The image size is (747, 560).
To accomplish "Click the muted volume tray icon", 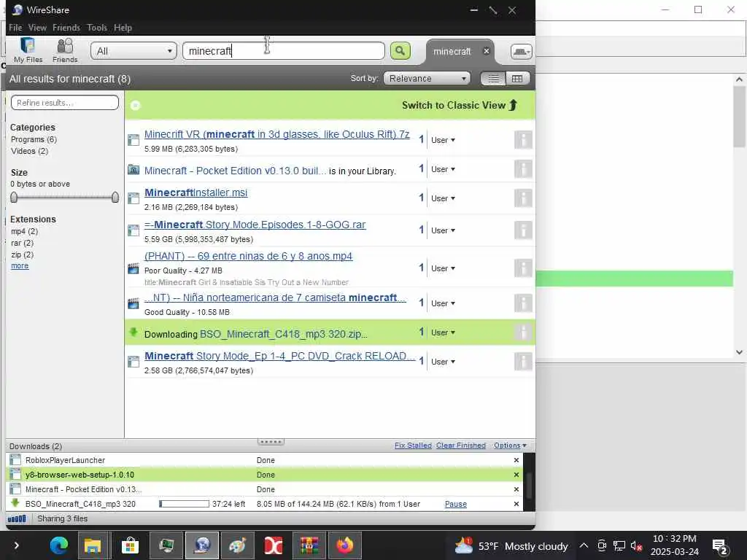I will pyautogui.click(x=636, y=545).
